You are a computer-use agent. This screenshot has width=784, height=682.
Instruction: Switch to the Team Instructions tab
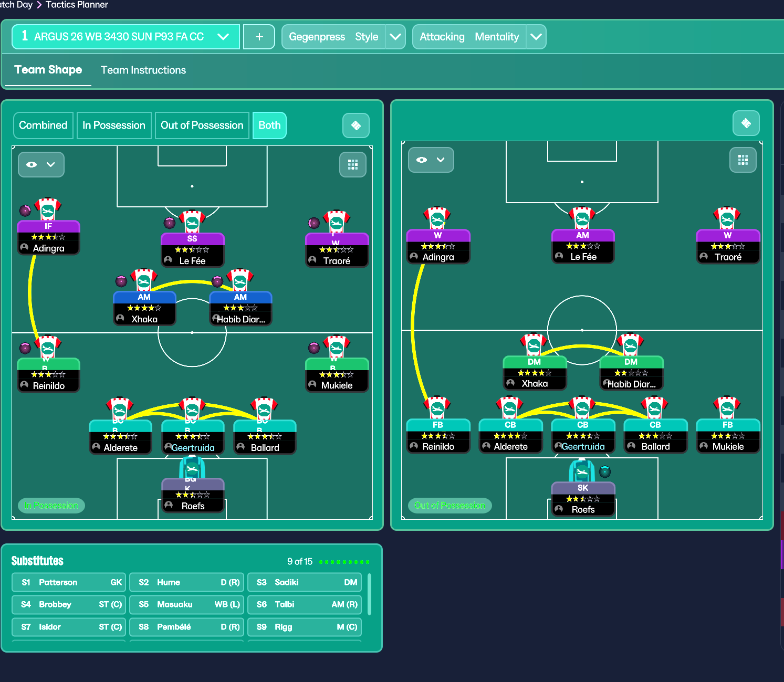point(143,70)
